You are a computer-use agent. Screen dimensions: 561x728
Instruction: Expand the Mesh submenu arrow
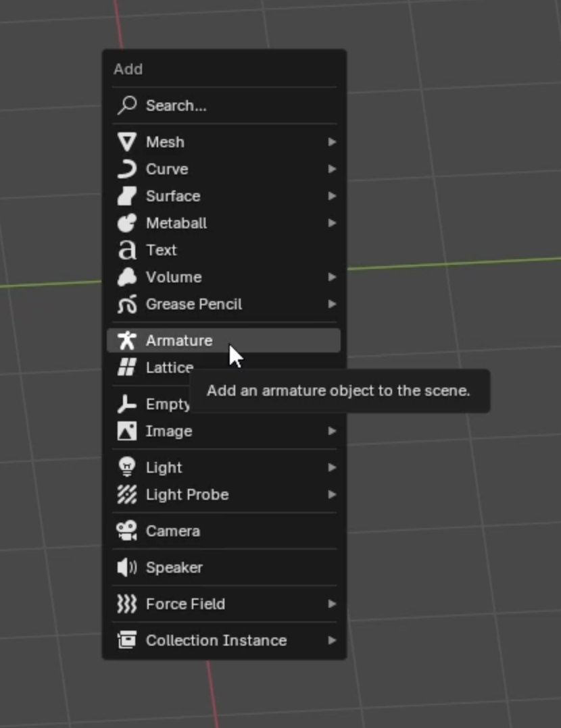[332, 142]
